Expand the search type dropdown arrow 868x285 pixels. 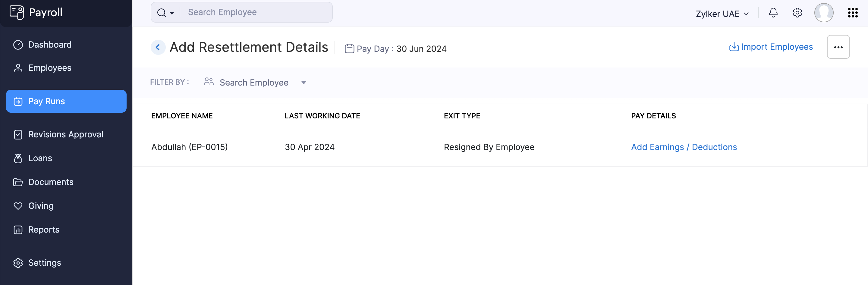point(171,13)
